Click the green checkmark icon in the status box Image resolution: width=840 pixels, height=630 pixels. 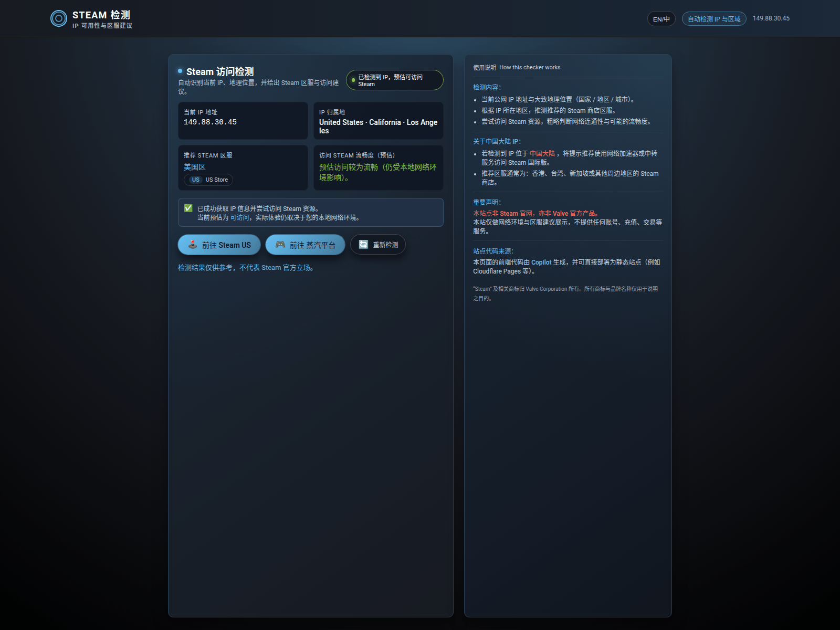pyautogui.click(x=188, y=207)
